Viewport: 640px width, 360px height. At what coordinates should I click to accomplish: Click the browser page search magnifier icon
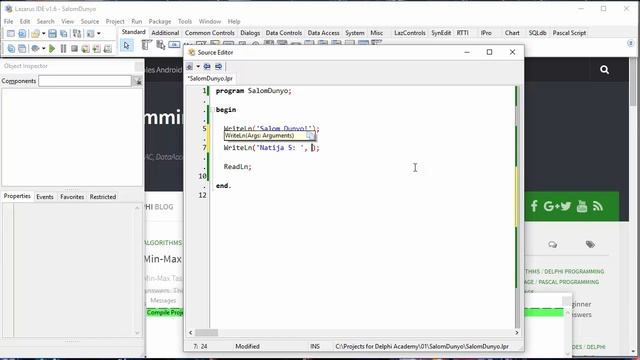[x=604, y=70]
